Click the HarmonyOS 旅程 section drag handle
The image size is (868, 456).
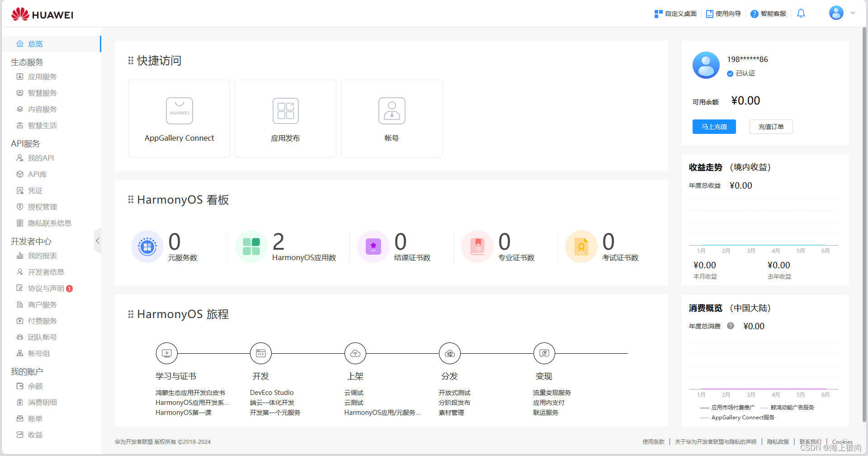(131, 314)
